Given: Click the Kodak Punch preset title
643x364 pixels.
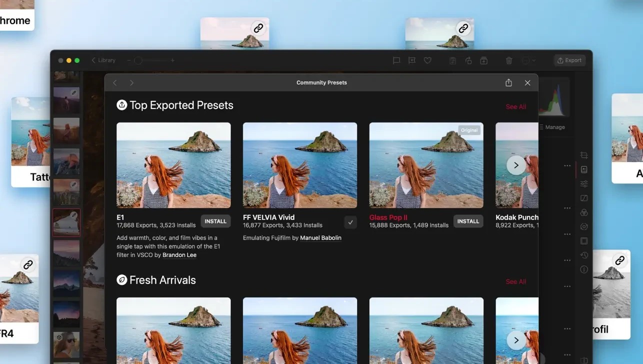Looking at the screenshot, I should point(516,217).
